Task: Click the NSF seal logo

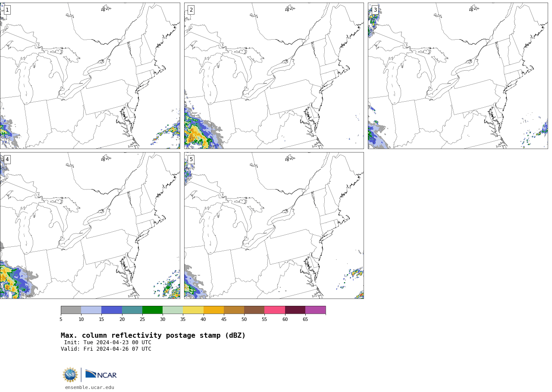Action: [x=70, y=375]
